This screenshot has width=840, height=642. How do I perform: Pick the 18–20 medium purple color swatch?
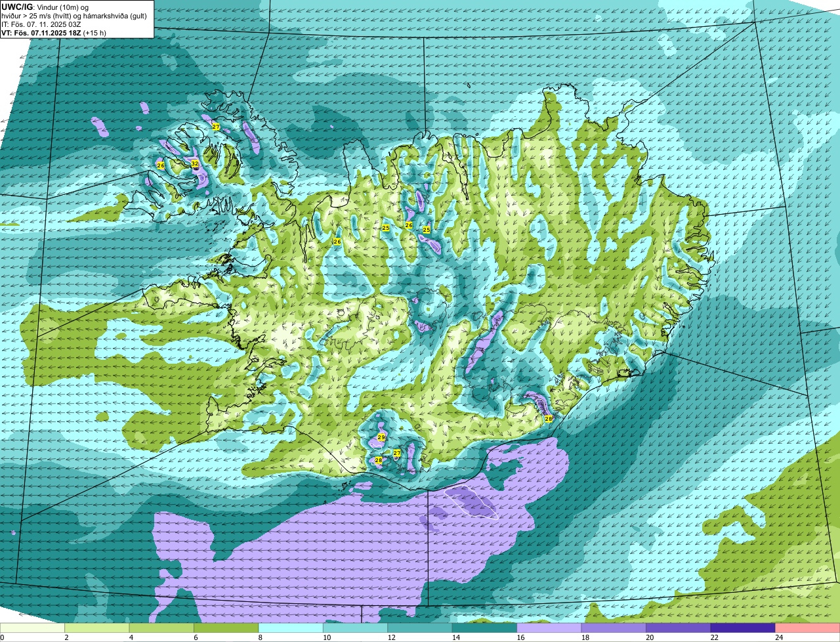613,628
